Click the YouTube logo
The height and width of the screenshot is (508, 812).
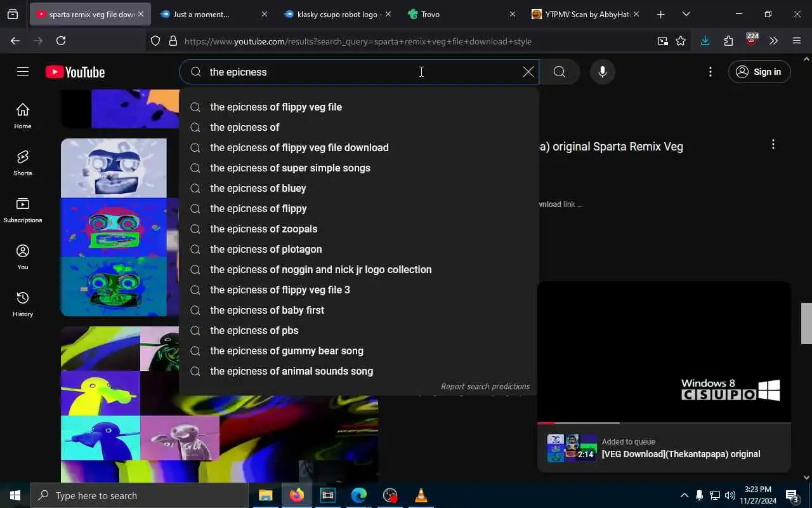(x=75, y=72)
